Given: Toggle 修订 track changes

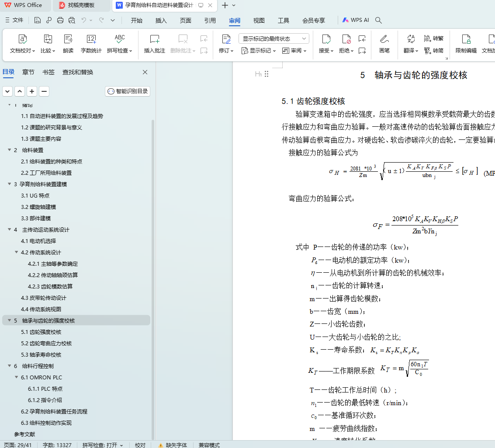Looking at the screenshot, I should [226, 44].
